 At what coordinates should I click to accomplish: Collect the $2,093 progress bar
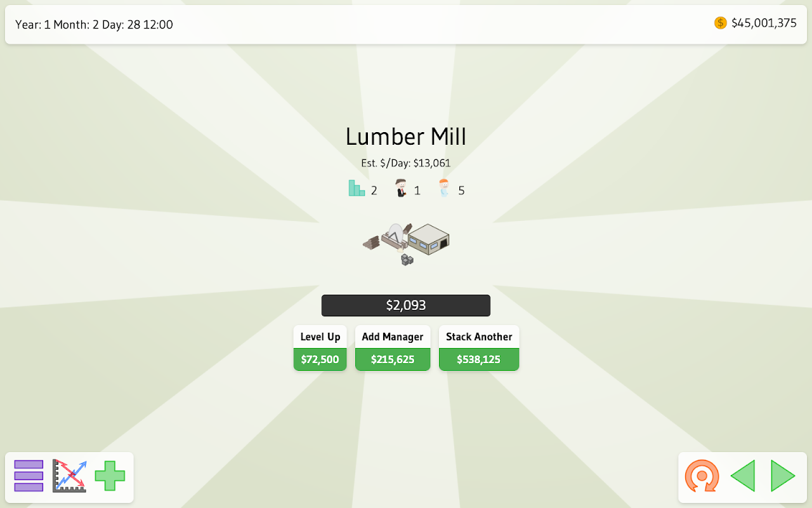[406, 305]
